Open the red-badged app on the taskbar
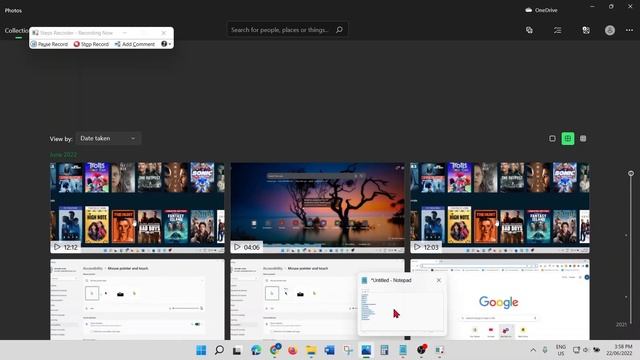The width and height of the screenshot is (640, 360). [x=422, y=350]
